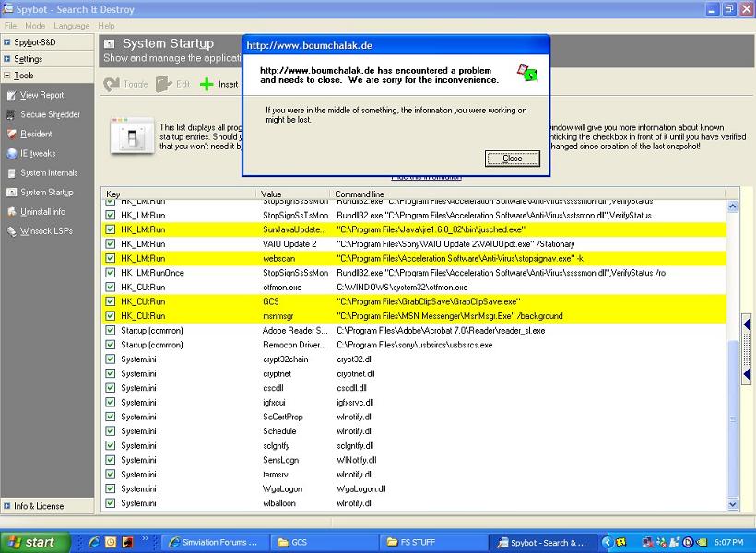Open the Secure Shredder tool
The height and width of the screenshot is (553, 756).
[x=50, y=114]
